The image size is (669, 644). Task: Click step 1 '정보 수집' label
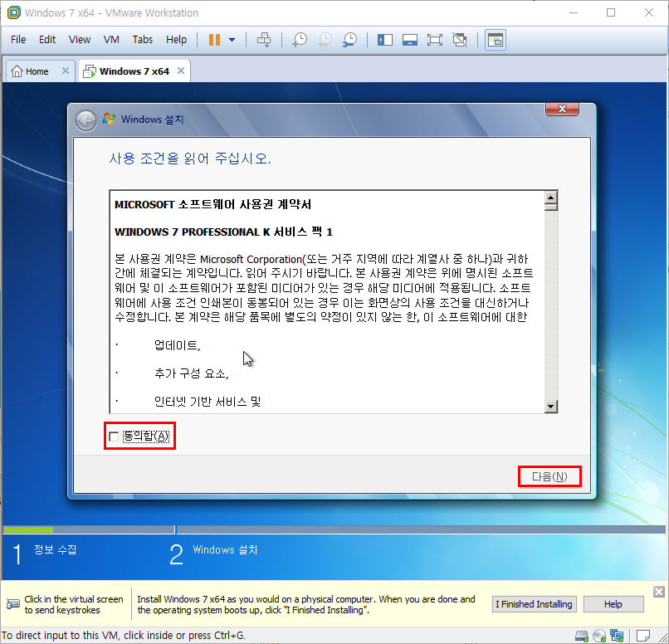coord(55,549)
